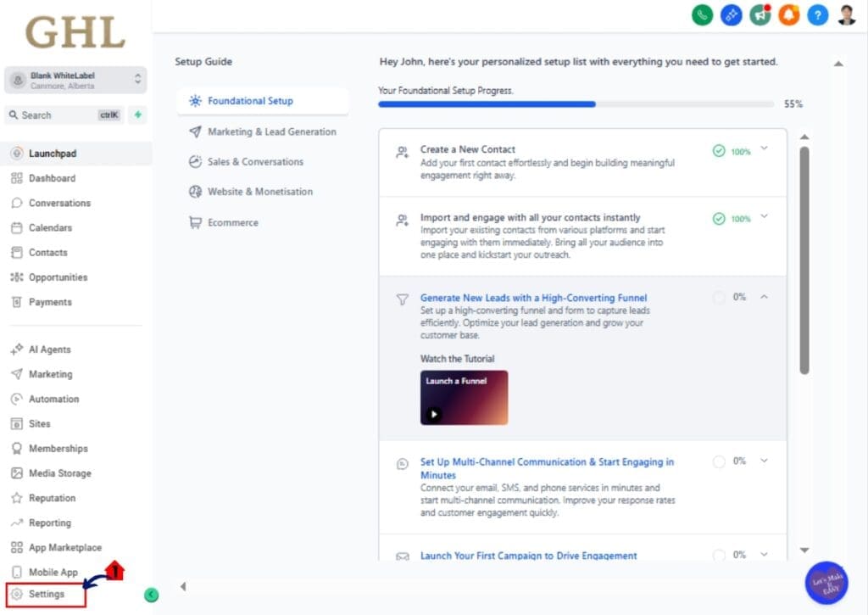Expand the Launch Your First Campaign step
The height and width of the screenshot is (615, 868).
pyautogui.click(x=764, y=555)
